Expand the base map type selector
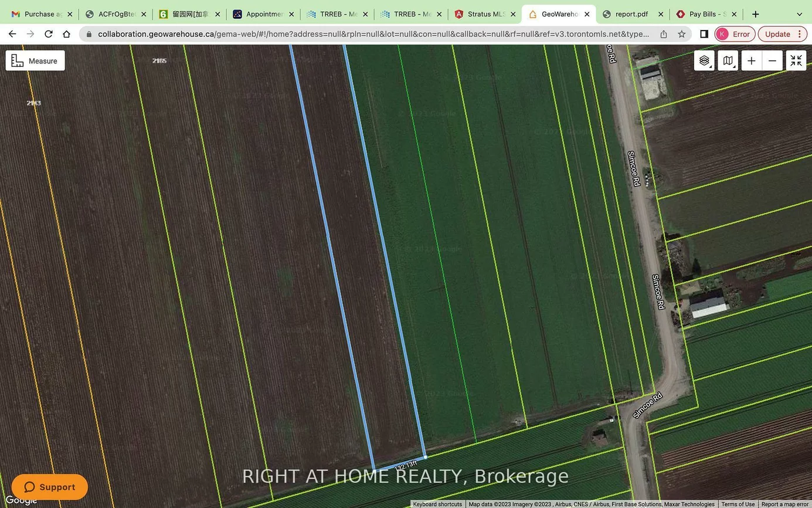The width and height of the screenshot is (812, 508). click(728, 60)
